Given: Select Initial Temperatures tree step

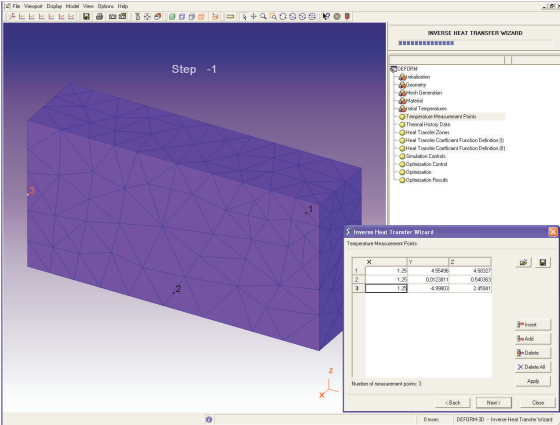Looking at the screenshot, I should [x=426, y=109].
